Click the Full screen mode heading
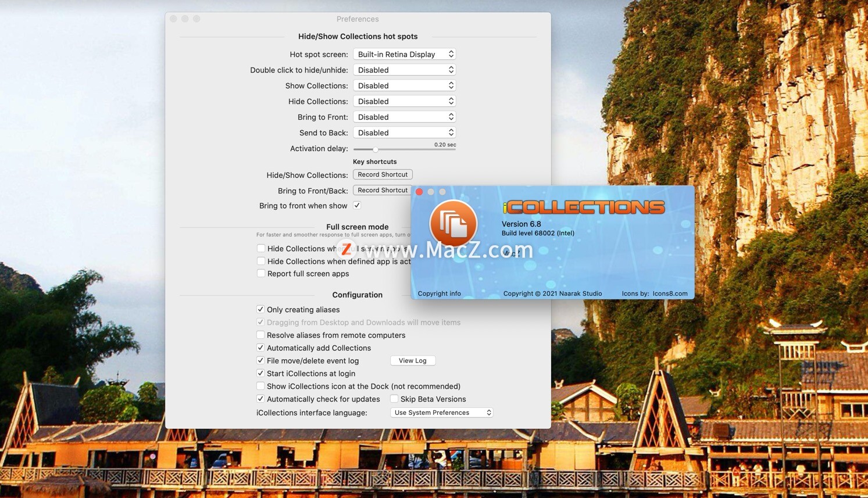The width and height of the screenshot is (868, 498). pos(358,227)
